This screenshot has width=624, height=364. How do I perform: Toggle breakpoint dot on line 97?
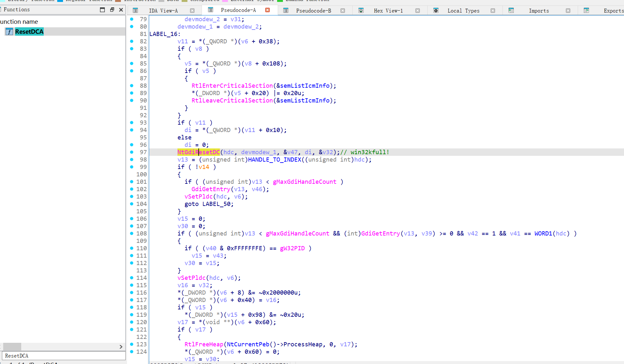pyautogui.click(x=132, y=152)
